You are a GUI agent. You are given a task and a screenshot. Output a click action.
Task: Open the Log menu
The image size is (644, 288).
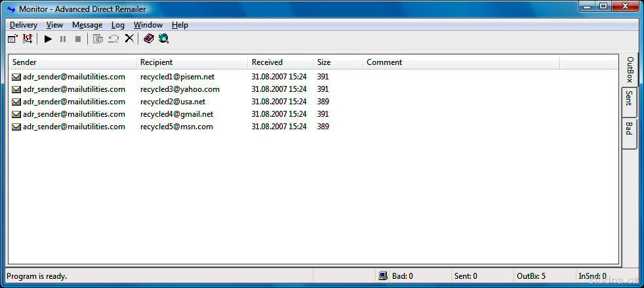tap(118, 25)
